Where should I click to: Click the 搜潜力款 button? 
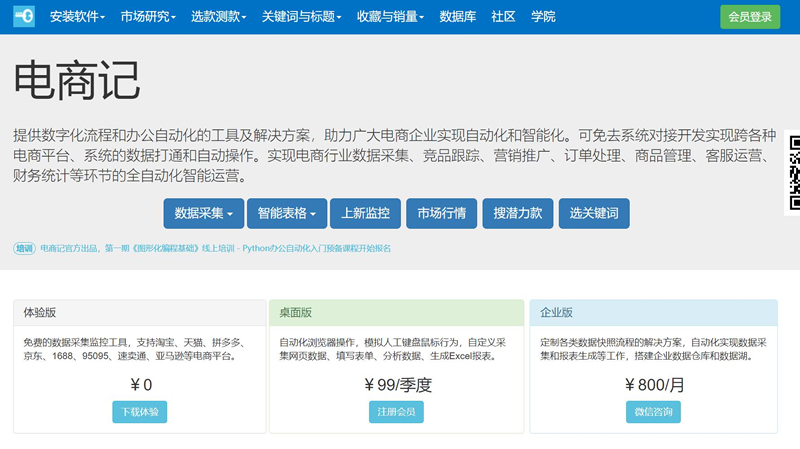coord(518,213)
